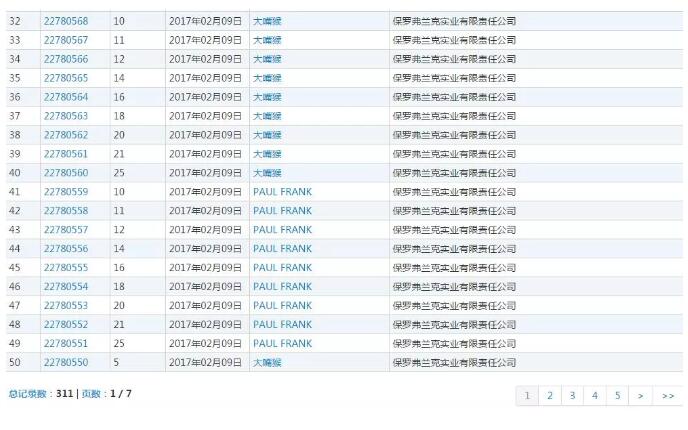
Task: Open registration number 22780557 link
Action: pos(66,229)
